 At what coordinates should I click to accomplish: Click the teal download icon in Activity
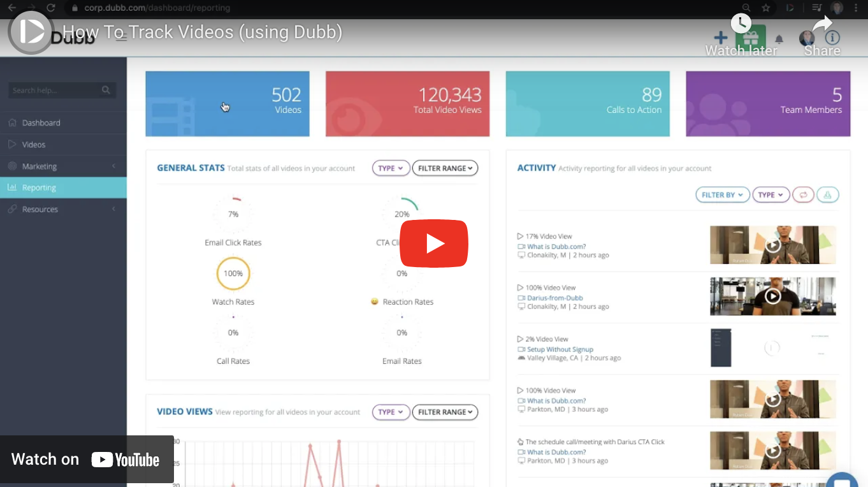coord(828,195)
